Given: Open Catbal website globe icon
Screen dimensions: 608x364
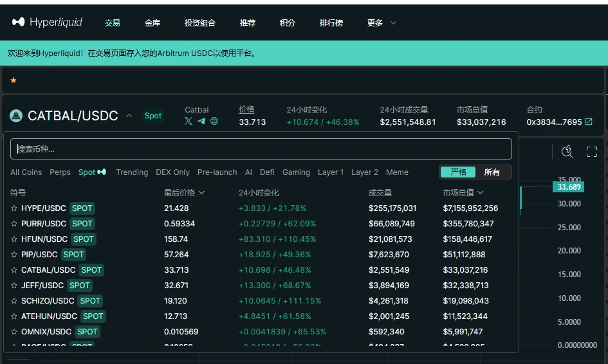Looking at the screenshot, I should coord(214,121).
